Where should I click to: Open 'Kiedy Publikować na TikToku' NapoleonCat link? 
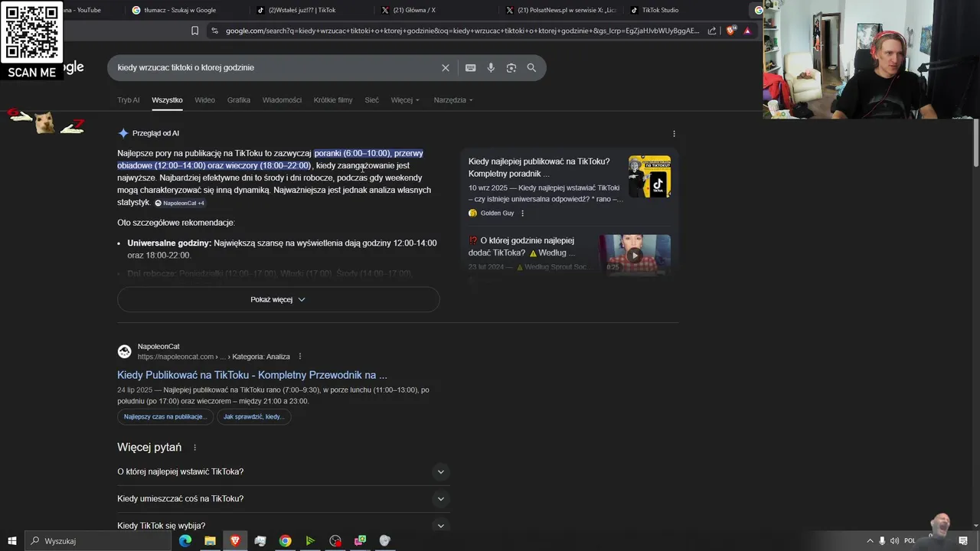(x=252, y=375)
